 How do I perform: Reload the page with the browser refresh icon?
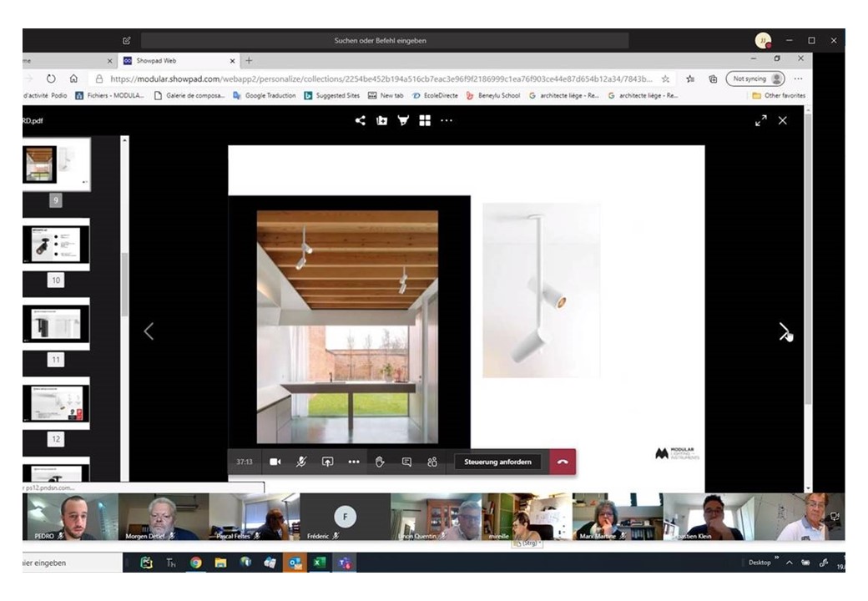point(51,78)
